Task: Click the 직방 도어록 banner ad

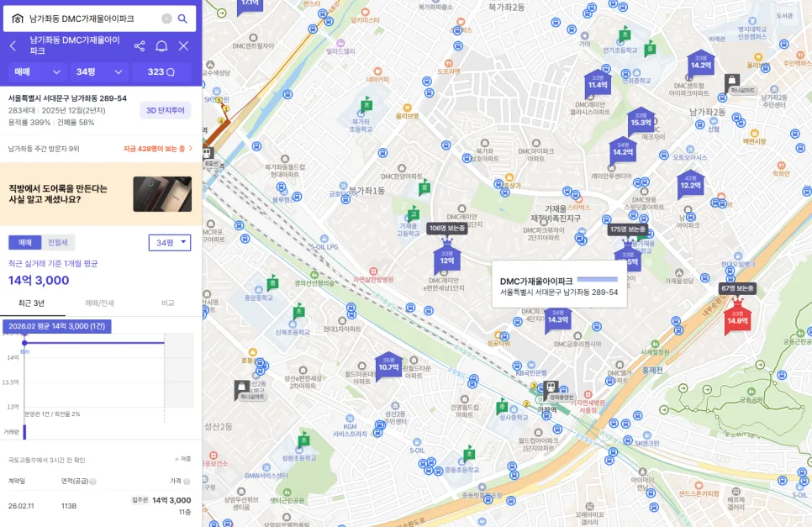Action: click(101, 194)
